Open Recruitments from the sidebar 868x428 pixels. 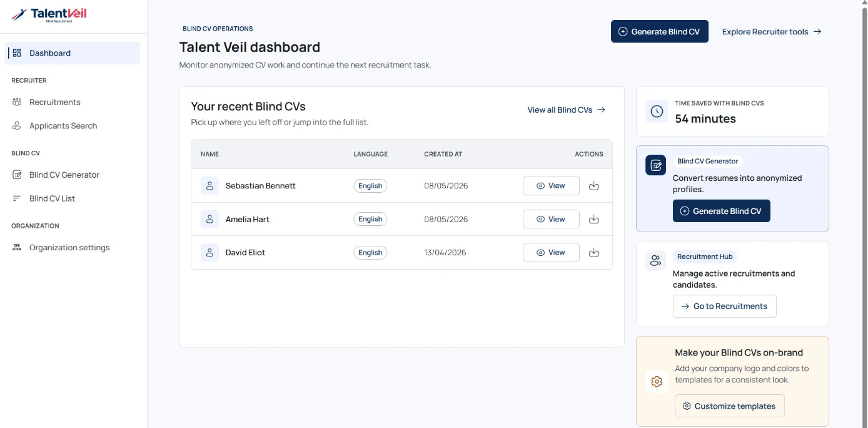pos(74,102)
